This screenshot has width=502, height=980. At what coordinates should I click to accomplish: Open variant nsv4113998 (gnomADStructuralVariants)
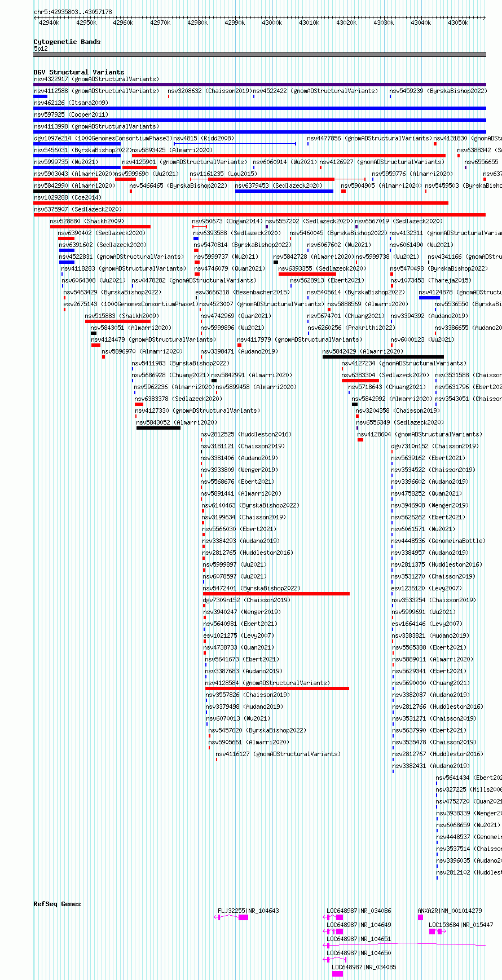(x=96, y=126)
